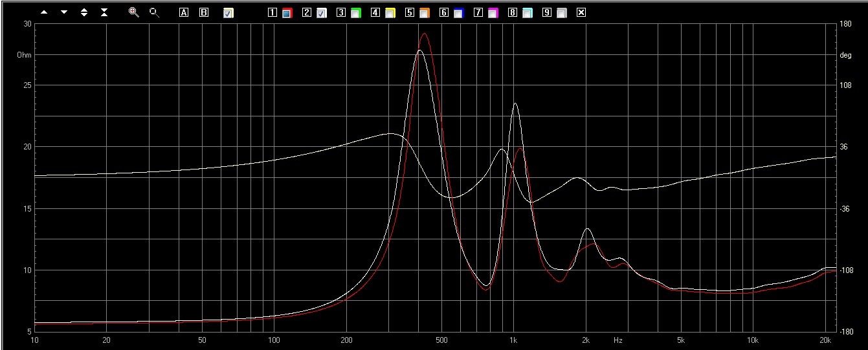Click the '108' right axis value
The width and height of the screenshot is (868, 350).
tap(845, 85)
